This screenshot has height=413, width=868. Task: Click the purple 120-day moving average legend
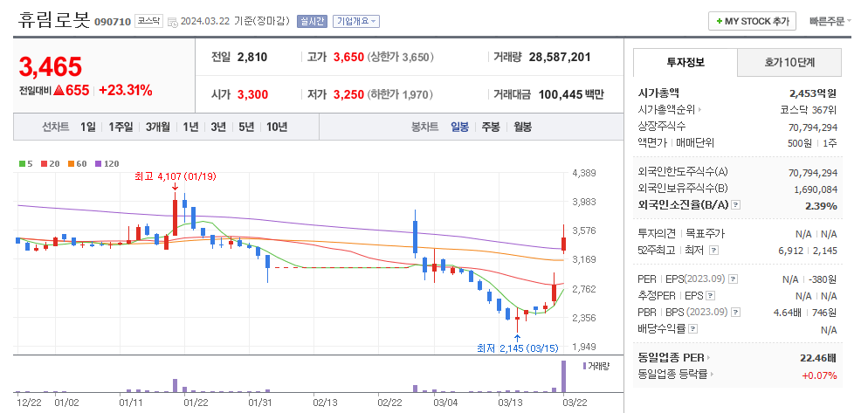(107, 164)
